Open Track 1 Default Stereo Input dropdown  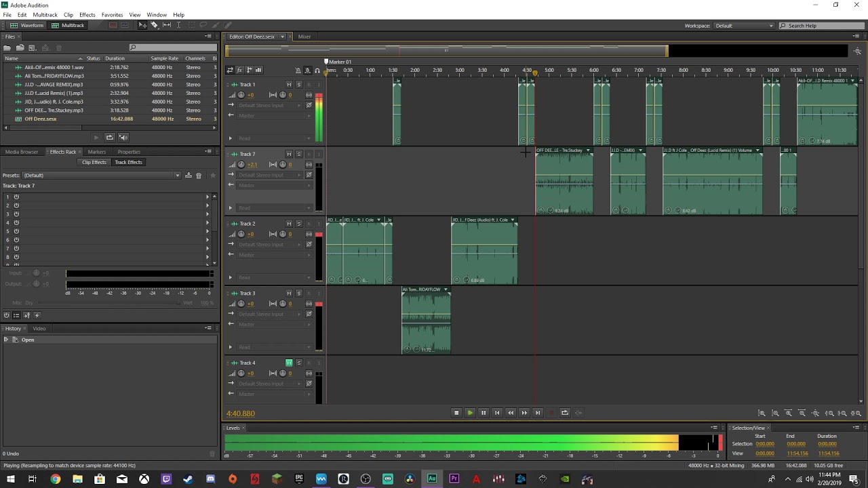270,105
